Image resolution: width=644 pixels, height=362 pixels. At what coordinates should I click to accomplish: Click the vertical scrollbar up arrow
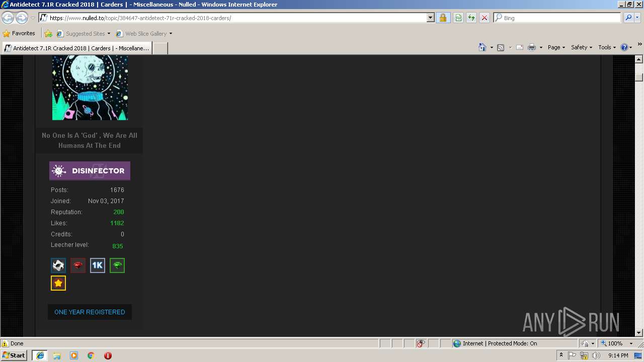[639, 59]
